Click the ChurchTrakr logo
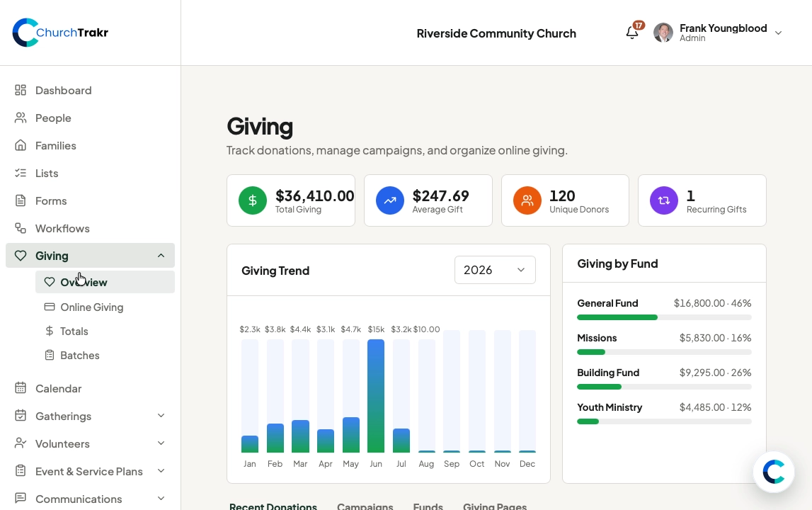The height and width of the screenshot is (510, 812). pos(60,33)
